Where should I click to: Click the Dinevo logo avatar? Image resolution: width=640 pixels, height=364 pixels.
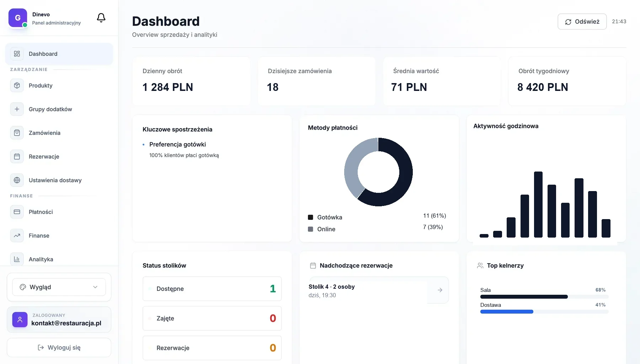tap(18, 18)
